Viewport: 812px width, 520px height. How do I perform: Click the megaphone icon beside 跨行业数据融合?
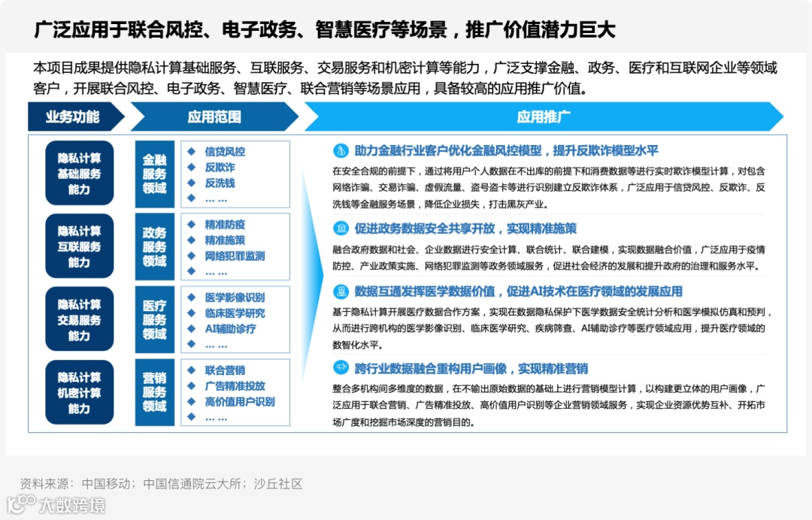[341, 368]
